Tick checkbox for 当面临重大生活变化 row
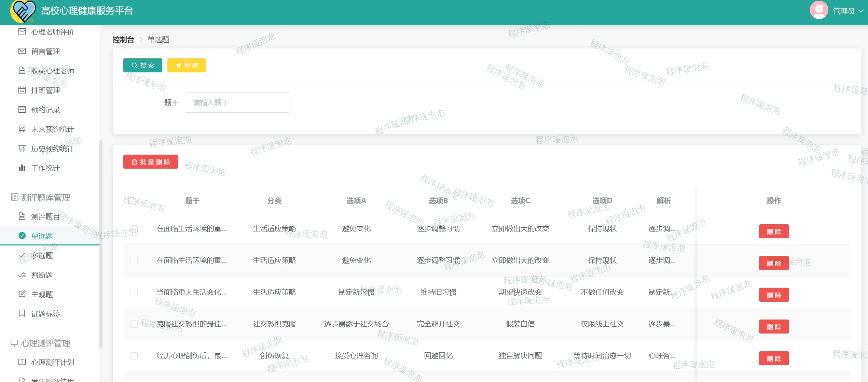This screenshot has width=868, height=382. (134, 293)
